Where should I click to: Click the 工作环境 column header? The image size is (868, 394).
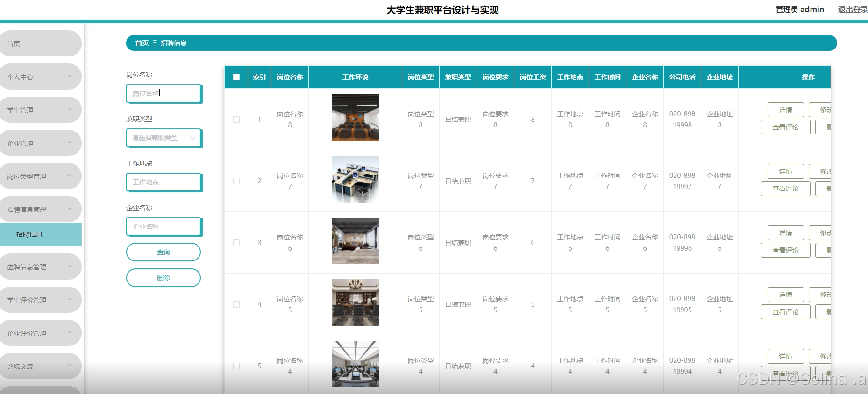coord(355,77)
